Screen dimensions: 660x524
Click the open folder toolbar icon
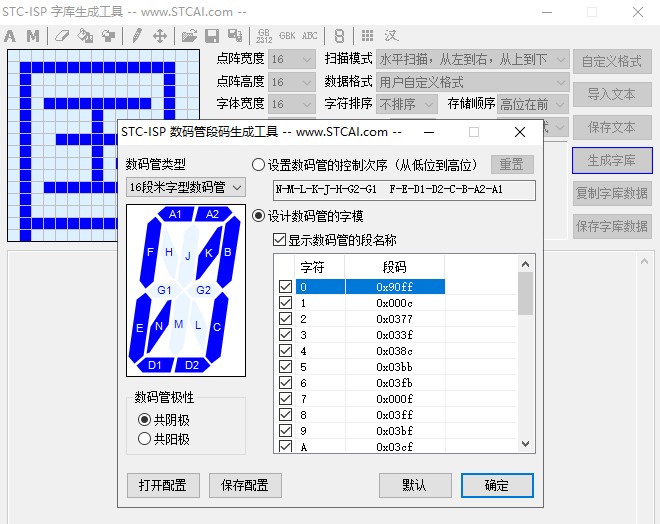click(x=189, y=36)
